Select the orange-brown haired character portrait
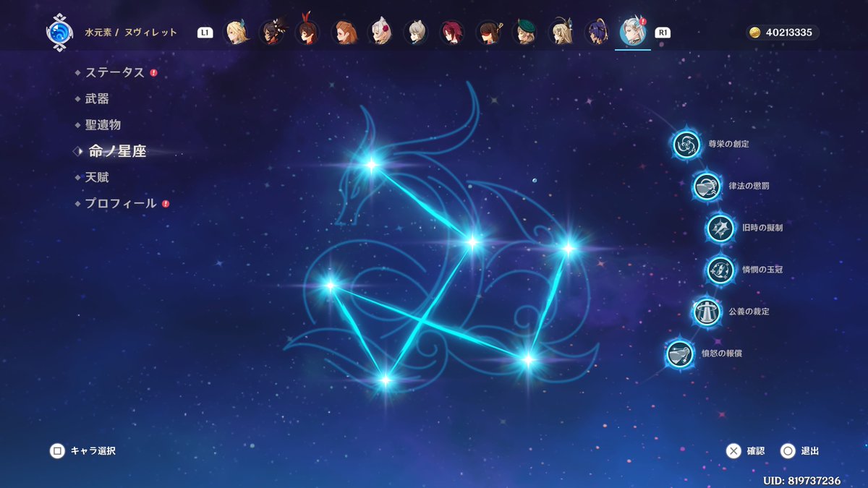 click(344, 33)
